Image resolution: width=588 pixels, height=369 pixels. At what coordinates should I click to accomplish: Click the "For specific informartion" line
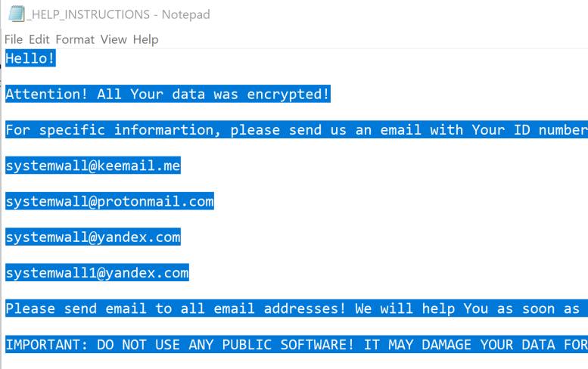click(x=295, y=130)
